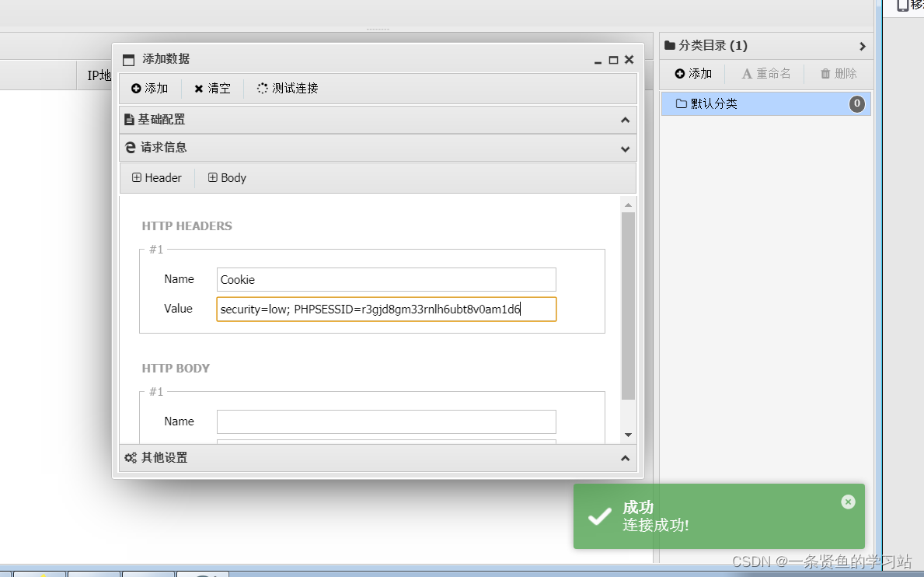The image size is (924, 577).
Task: Click the scrollbar up arrow in request panel
Action: pos(628,205)
